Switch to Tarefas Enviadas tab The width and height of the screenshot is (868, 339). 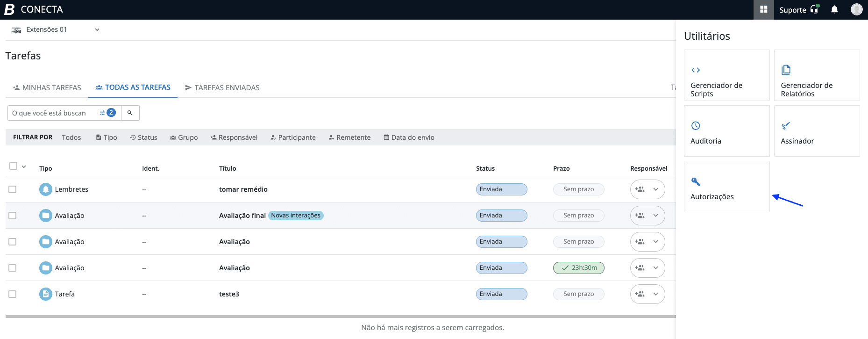coord(222,87)
